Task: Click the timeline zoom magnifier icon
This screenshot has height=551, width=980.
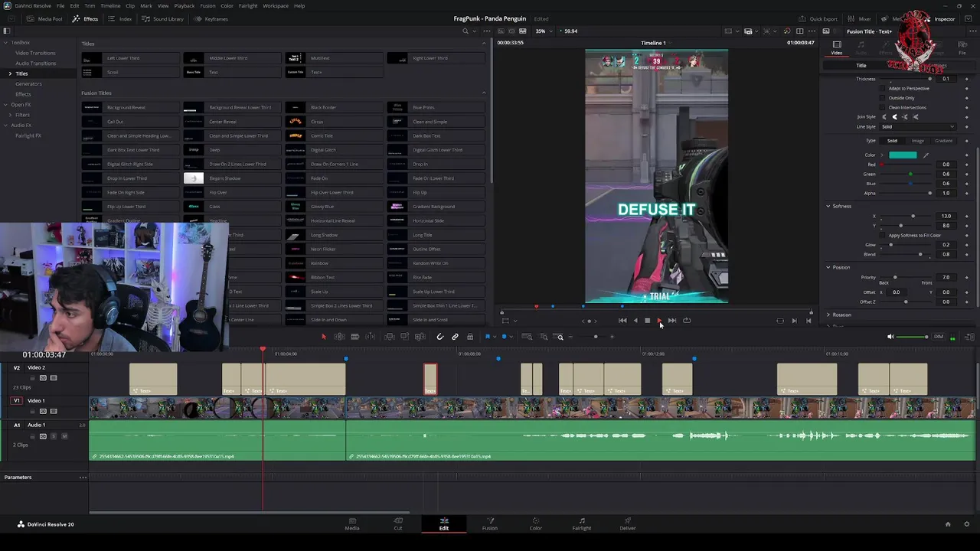Action: [x=560, y=337]
